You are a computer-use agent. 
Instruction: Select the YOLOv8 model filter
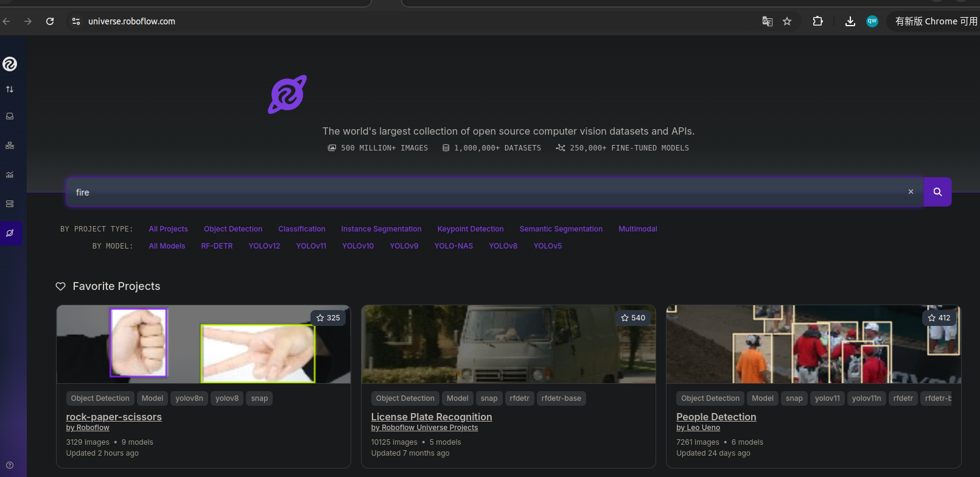click(x=503, y=246)
